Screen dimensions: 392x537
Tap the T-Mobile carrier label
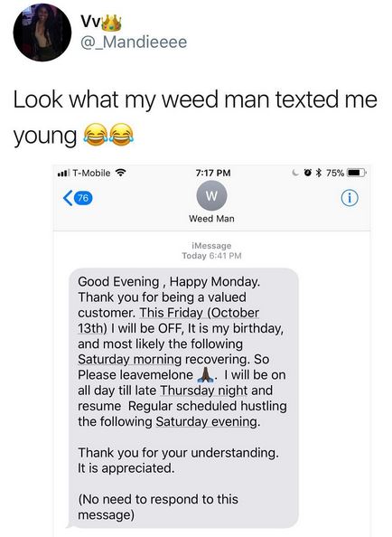pyautogui.click(x=91, y=173)
